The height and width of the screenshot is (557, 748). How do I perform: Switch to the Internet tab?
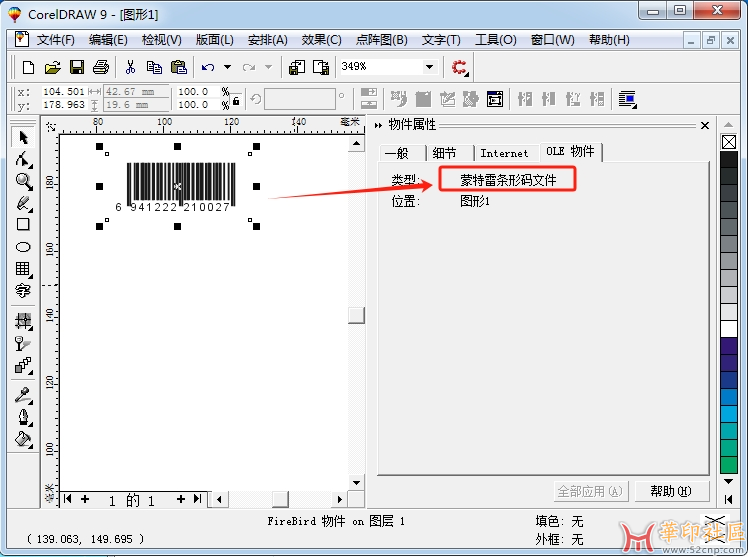coord(504,153)
